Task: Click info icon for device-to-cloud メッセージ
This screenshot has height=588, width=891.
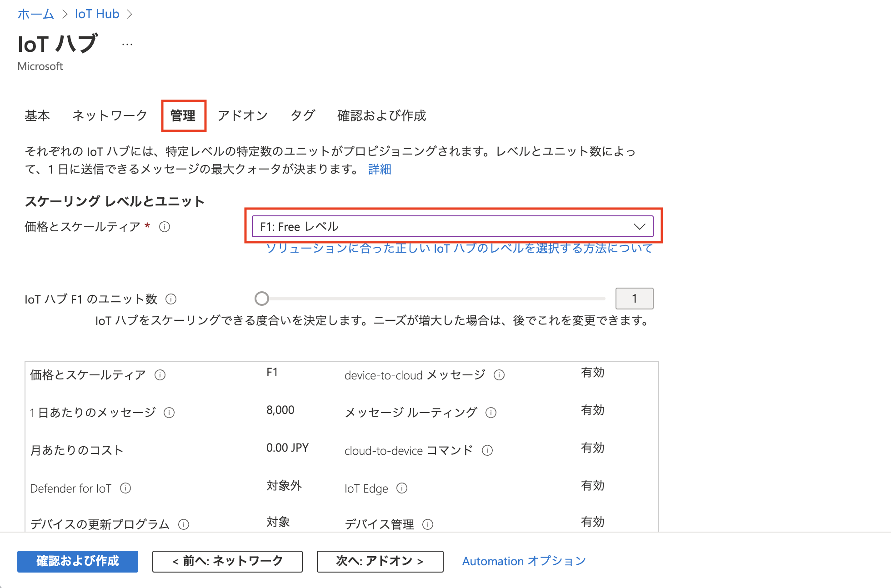Action: [499, 375]
